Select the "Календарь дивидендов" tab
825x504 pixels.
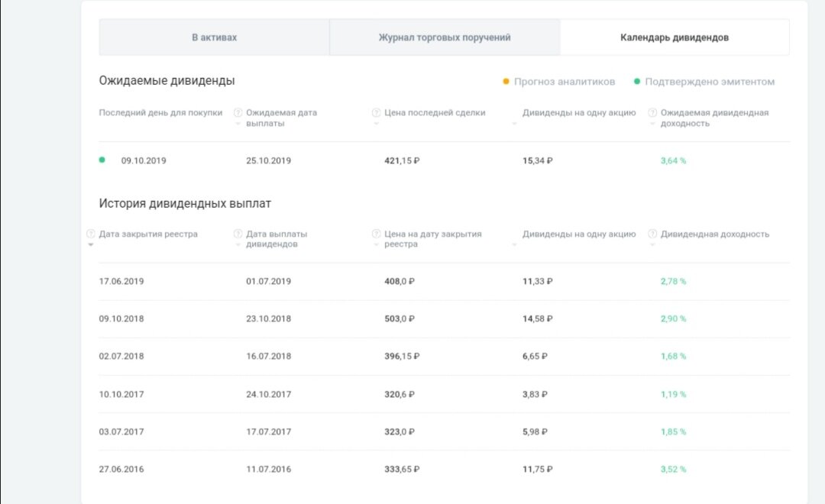[675, 37]
